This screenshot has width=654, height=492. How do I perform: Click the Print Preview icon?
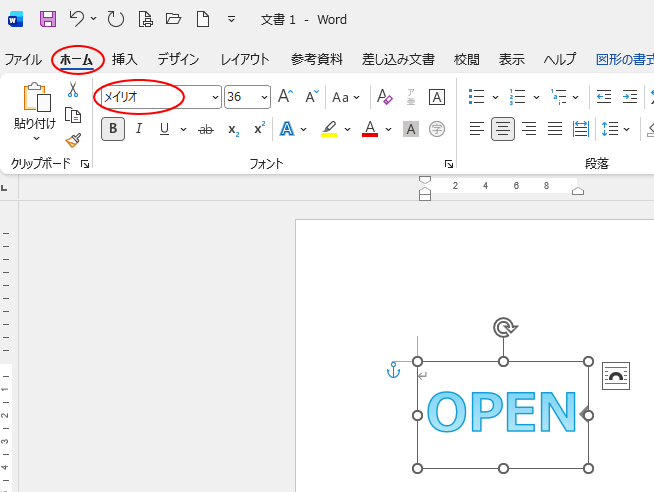(145, 19)
